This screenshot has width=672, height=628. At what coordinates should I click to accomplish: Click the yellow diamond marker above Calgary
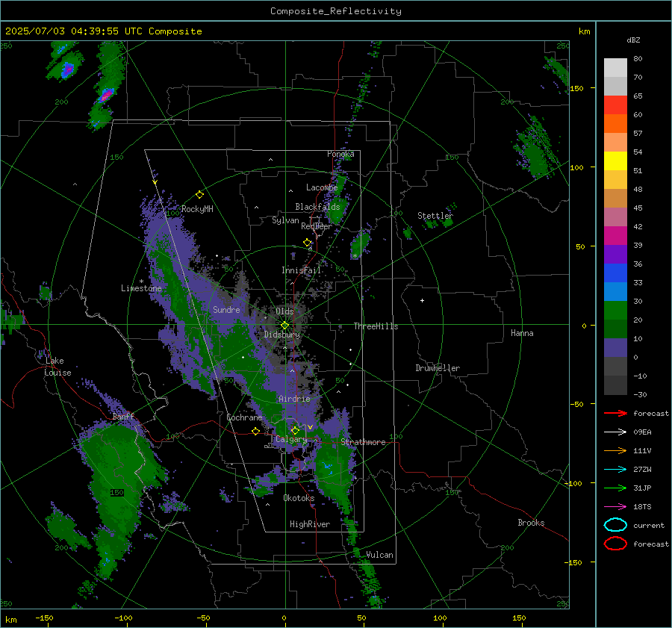coord(295,430)
